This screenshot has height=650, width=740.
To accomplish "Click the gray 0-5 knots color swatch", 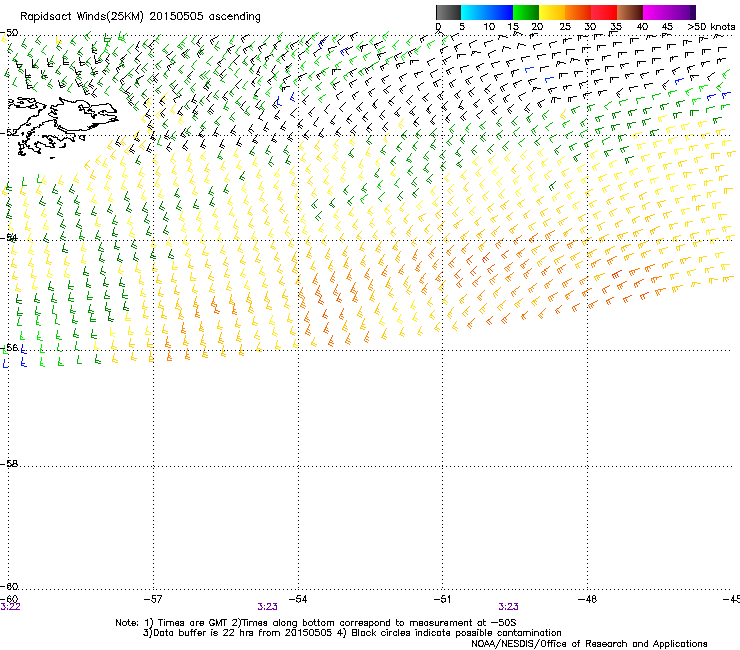I will pyautogui.click(x=448, y=12).
